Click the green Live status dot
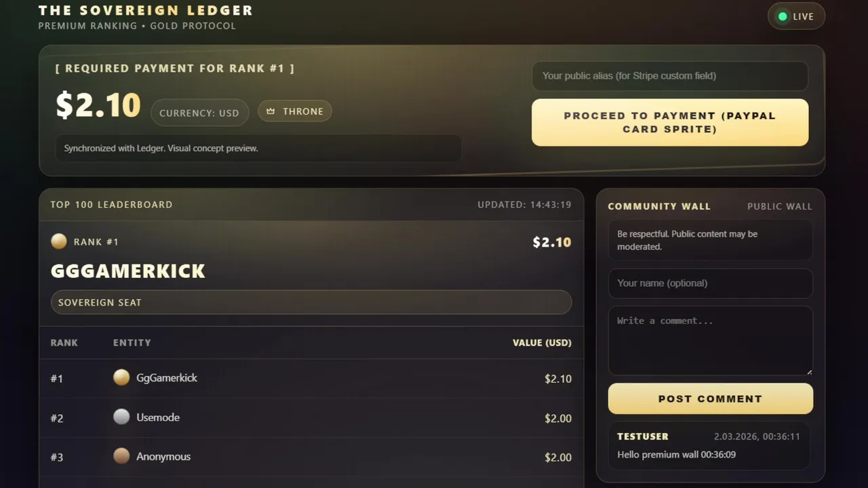The image size is (868, 488). [x=783, y=16]
